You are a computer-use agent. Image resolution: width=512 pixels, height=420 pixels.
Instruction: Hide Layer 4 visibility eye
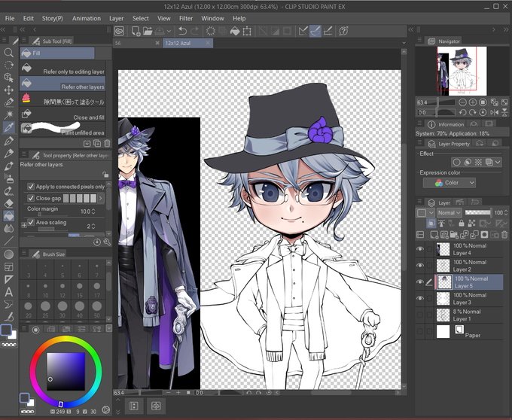click(420, 249)
